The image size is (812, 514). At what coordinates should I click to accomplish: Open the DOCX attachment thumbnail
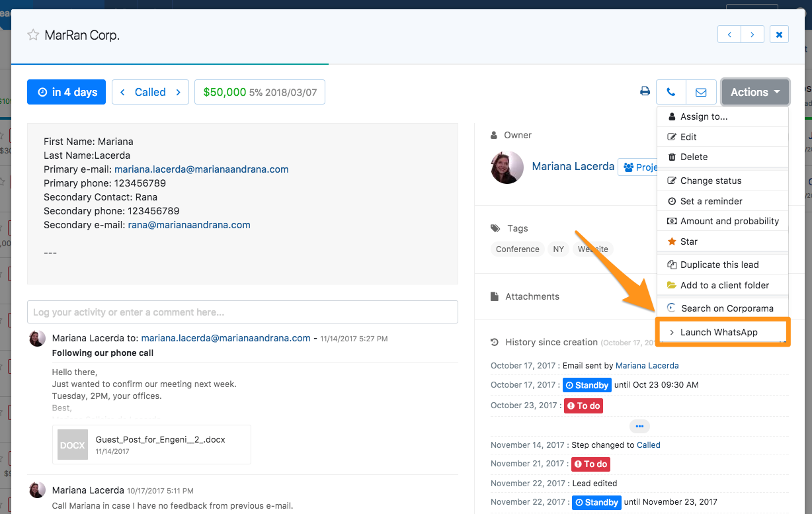73,445
